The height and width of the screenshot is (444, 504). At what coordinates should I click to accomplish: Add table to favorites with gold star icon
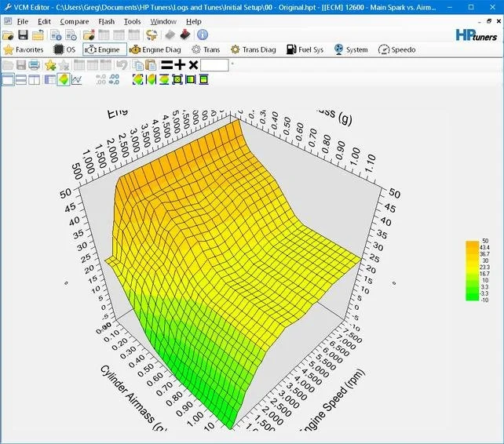coord(50,65)
